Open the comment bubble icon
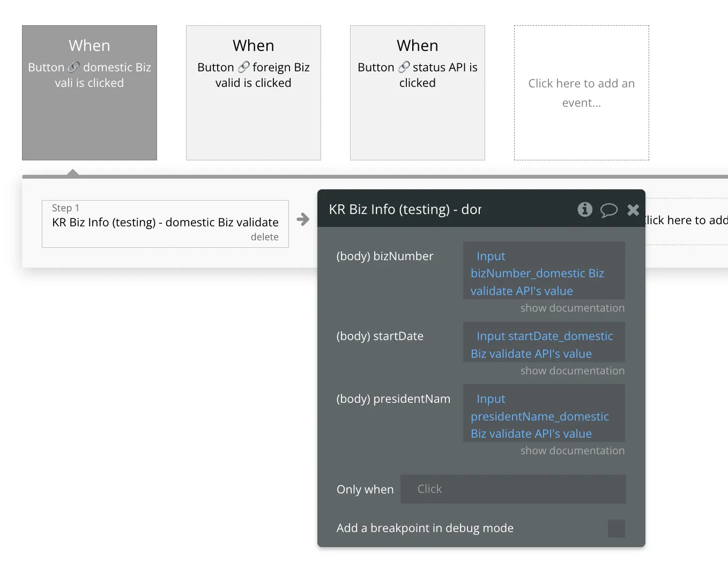 [x=608, y=210]
